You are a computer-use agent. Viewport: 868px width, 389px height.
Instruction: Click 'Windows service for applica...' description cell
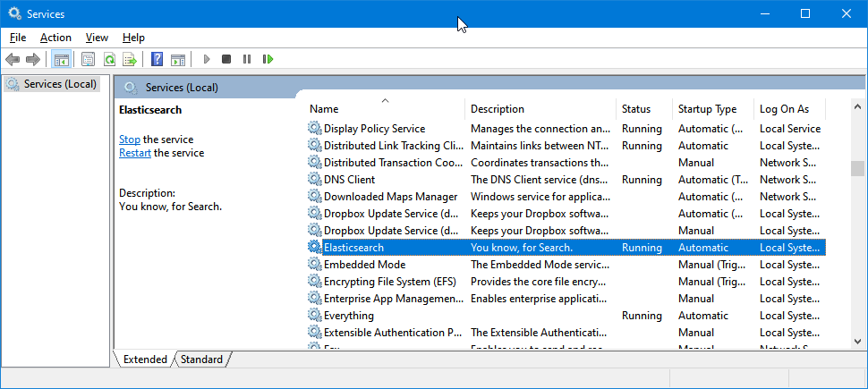coord(540,197)
